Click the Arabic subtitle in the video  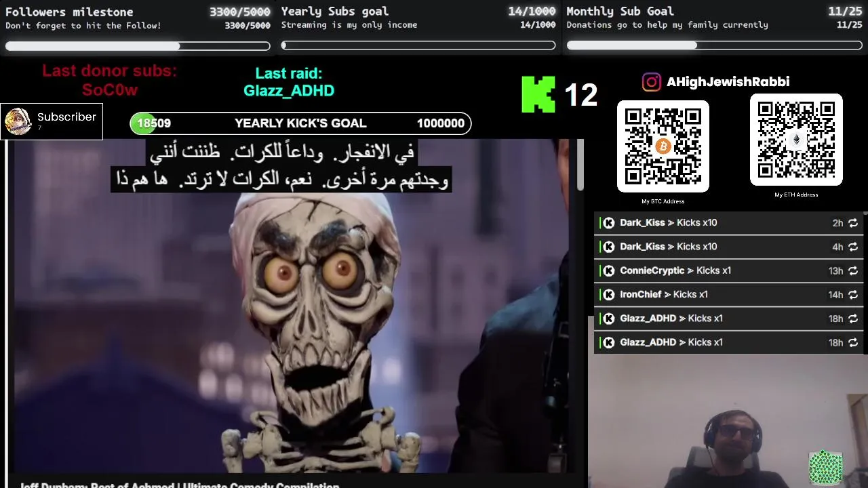[280, 166]
